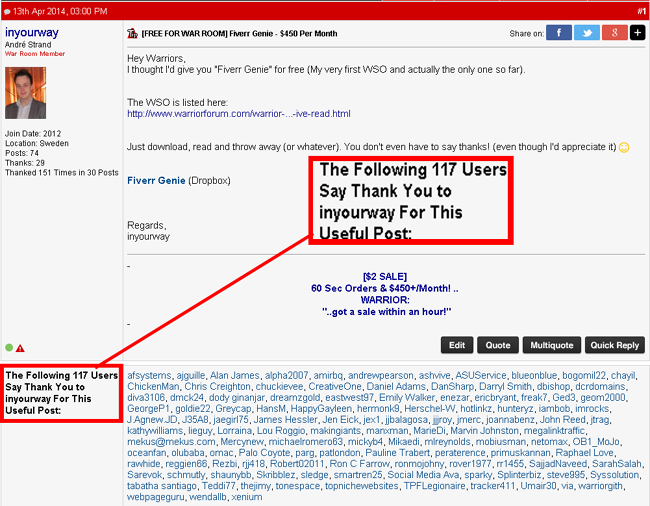Click the War Room Member label
The image size is (650, 506).
[35, 54]
